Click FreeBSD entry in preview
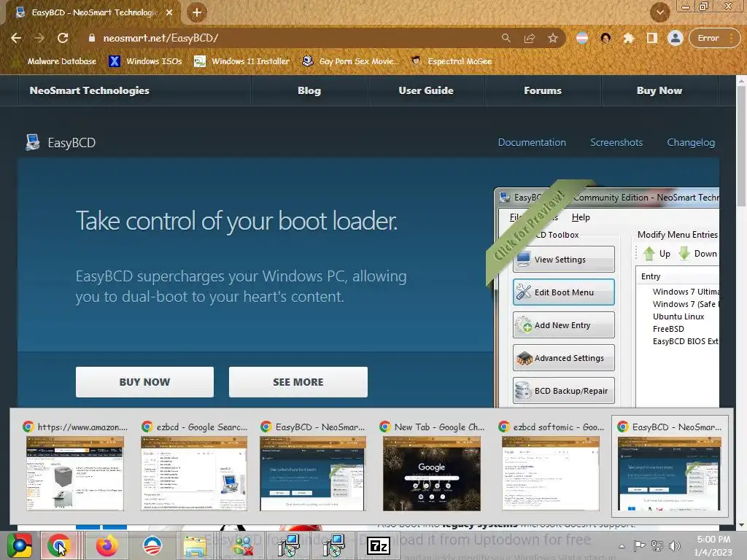 pyautogui.click(x=668, y=329)
